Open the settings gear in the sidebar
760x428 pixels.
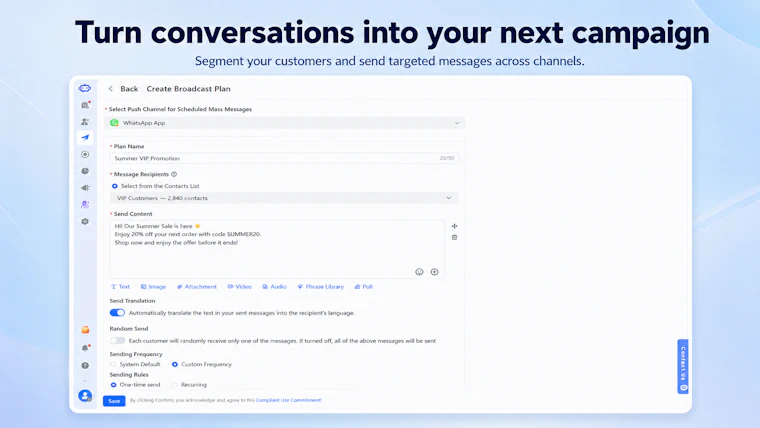[x=85, y=222]
